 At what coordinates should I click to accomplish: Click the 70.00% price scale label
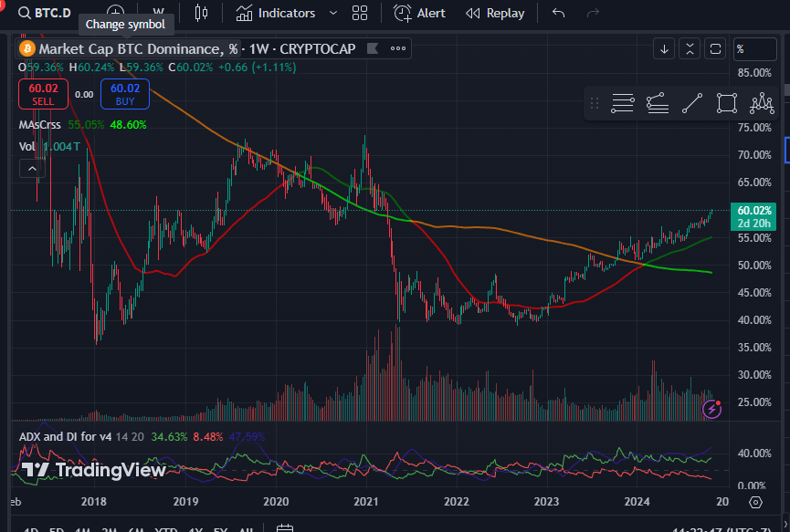(754, 155)
